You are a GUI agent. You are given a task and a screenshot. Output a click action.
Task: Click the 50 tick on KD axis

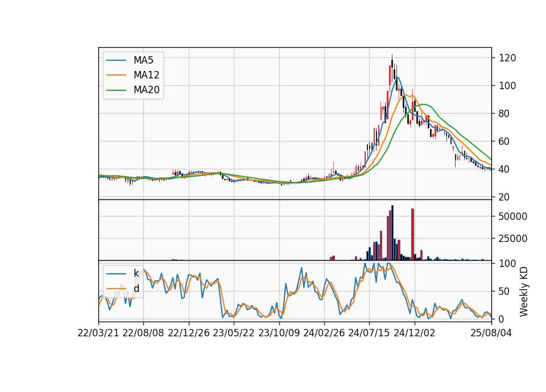tap(504, 291)
